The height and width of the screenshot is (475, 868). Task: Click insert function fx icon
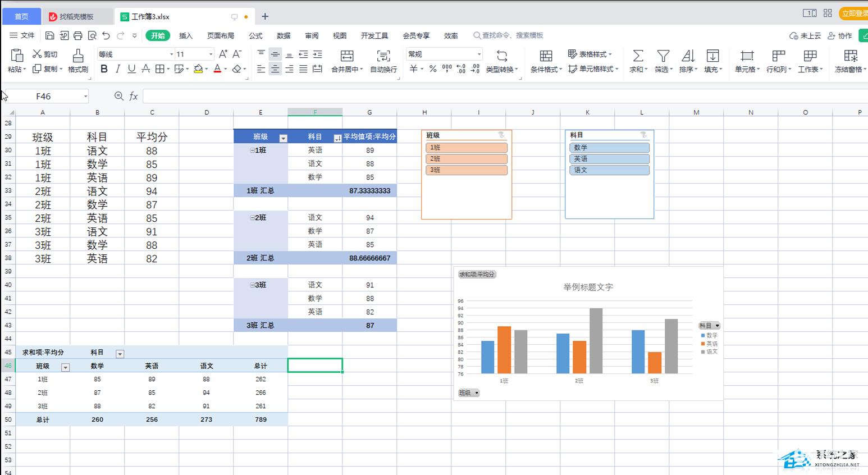(134, 96)
